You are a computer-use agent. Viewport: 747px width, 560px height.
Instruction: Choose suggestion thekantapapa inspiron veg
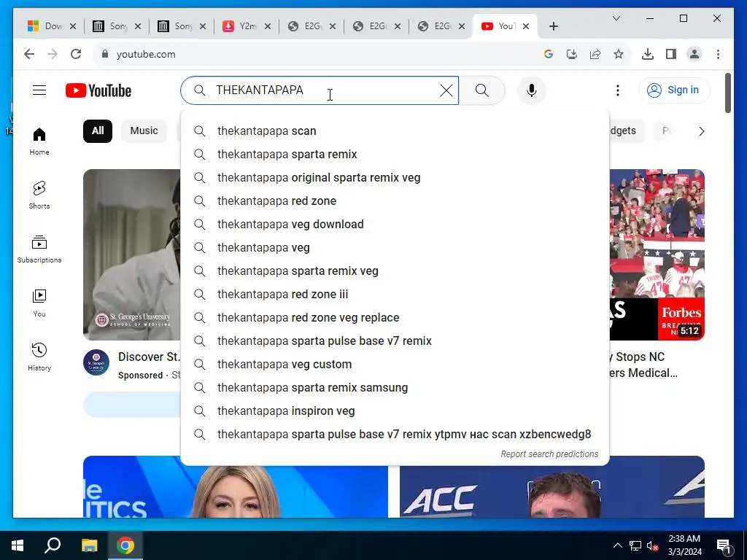395,411
